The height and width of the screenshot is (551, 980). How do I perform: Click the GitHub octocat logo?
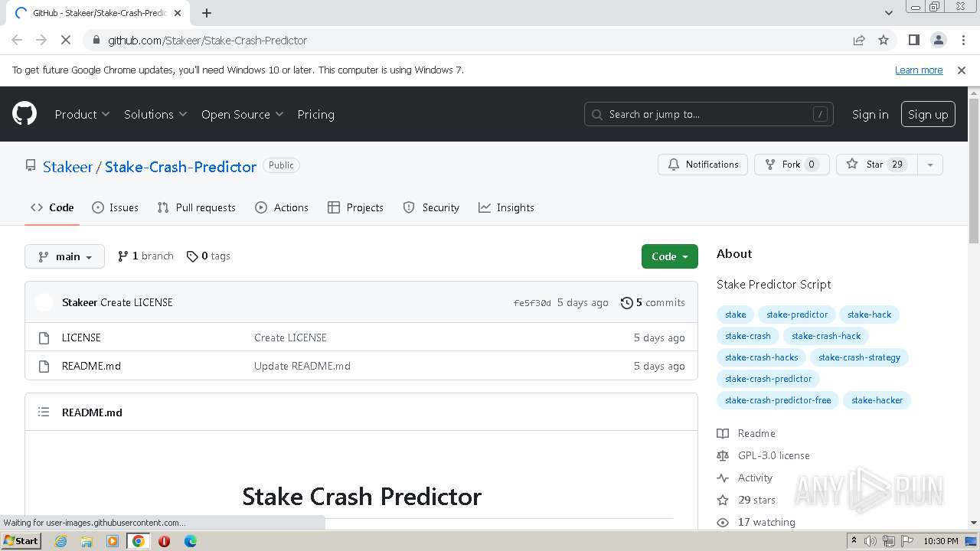click(x=24, y=114)
